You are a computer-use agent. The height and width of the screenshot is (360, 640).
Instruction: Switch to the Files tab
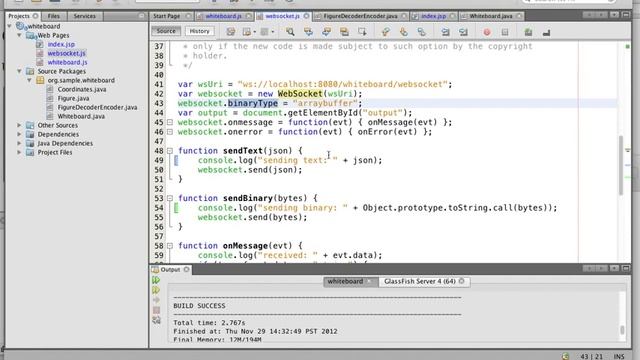click(53, 16)
